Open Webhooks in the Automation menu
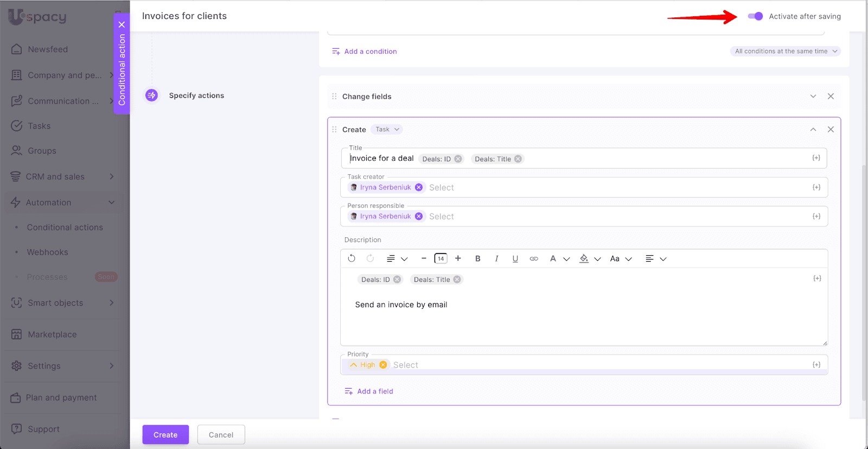The image size is (868, 449). (47, 252)
